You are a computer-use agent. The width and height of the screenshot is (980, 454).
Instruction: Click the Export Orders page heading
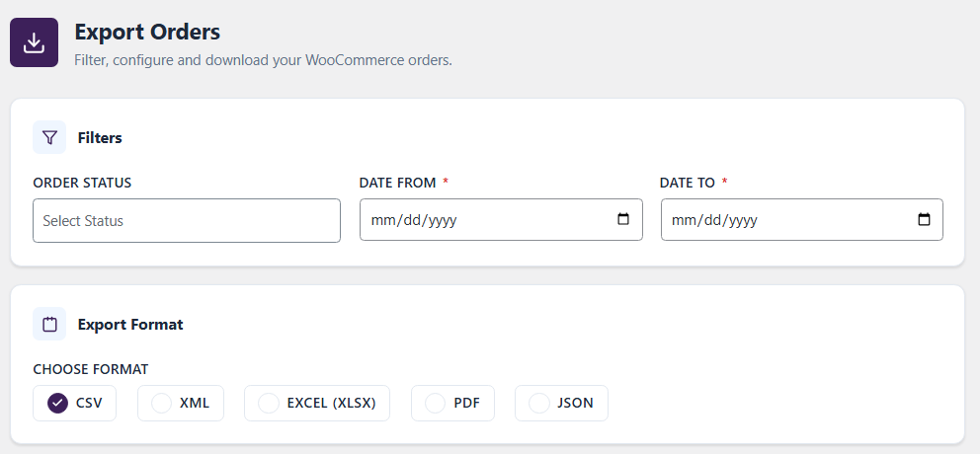click(x=147, y=32)
